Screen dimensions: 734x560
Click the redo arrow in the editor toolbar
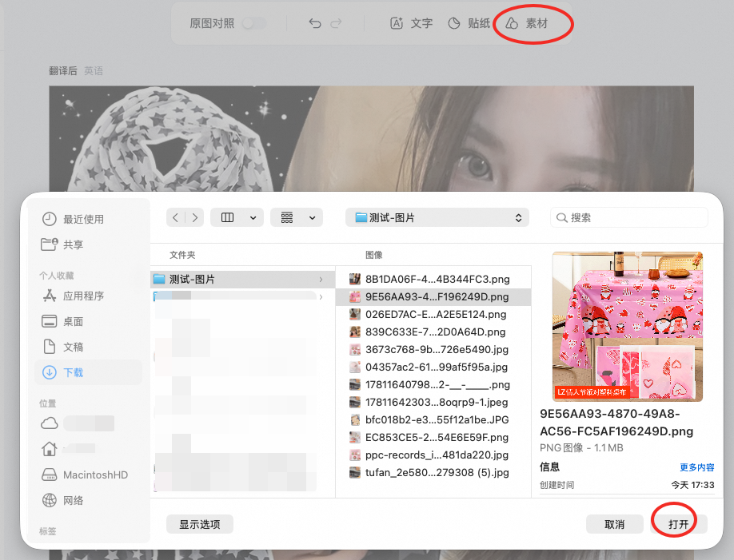tap(336, 23)
